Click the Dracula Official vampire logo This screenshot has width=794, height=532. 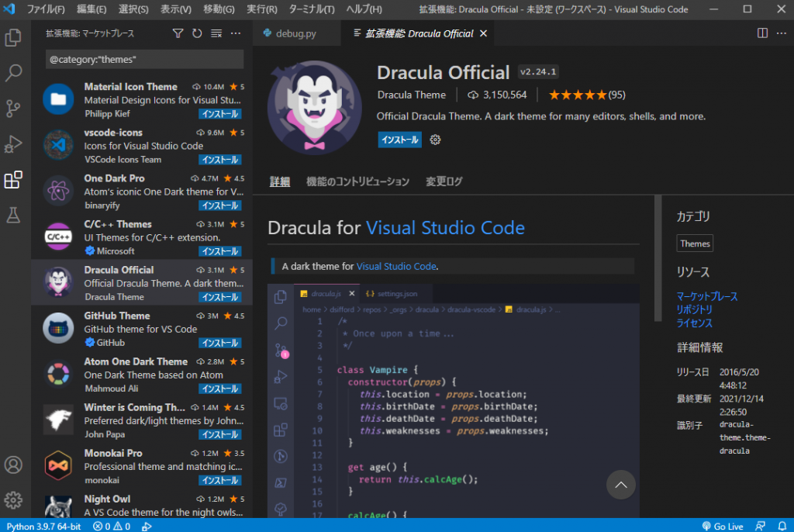315,108
